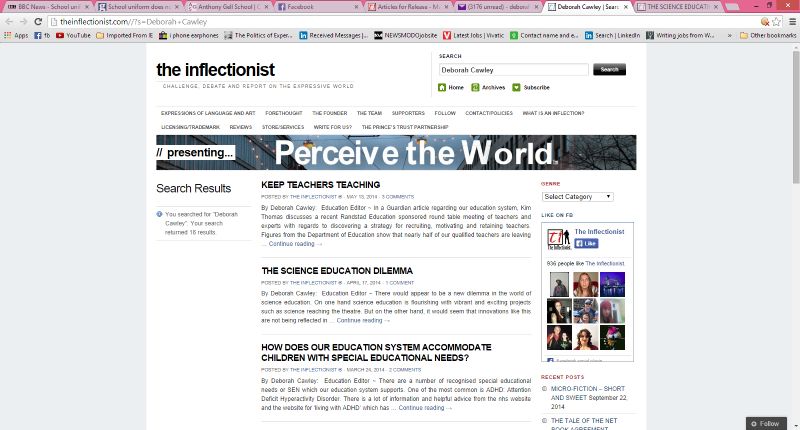Click the Inflectionist Facebook page logo

(x=559, y=239)
